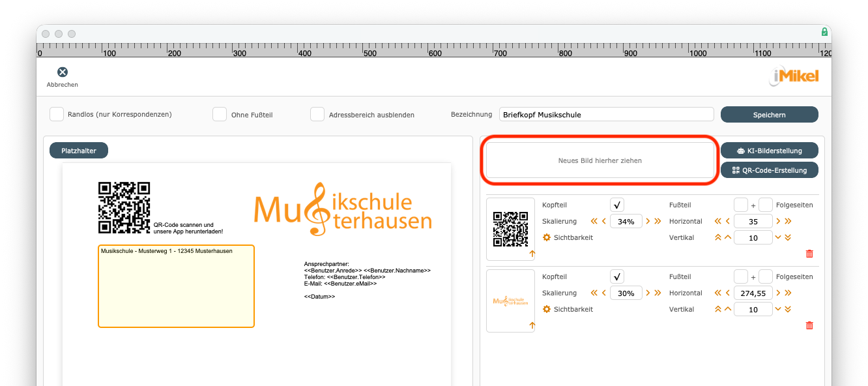Enable Folgeseiten for the QR code image
Screen dimensions: 868x386
(766, 205)
